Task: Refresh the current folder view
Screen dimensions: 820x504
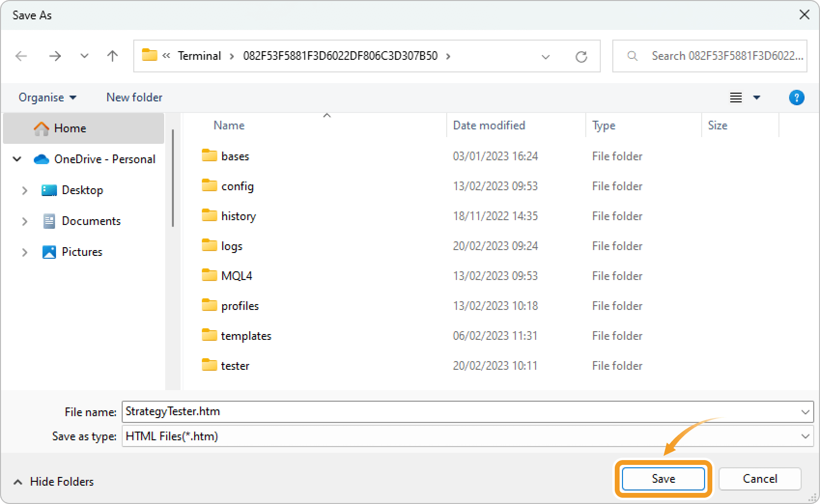Action: click(x=581, y=56)
